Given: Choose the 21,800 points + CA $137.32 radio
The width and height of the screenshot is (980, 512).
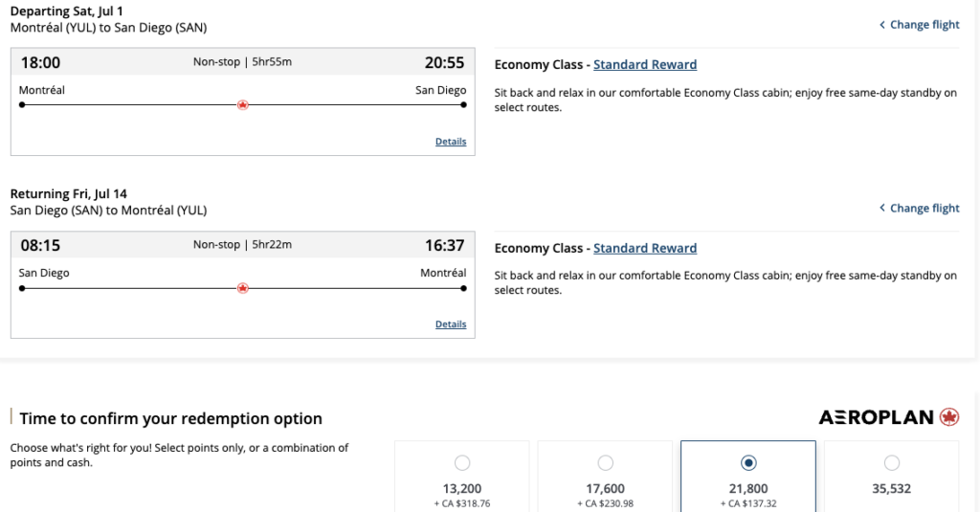Looking at the screenshot, I should click(x=748, y=463).
